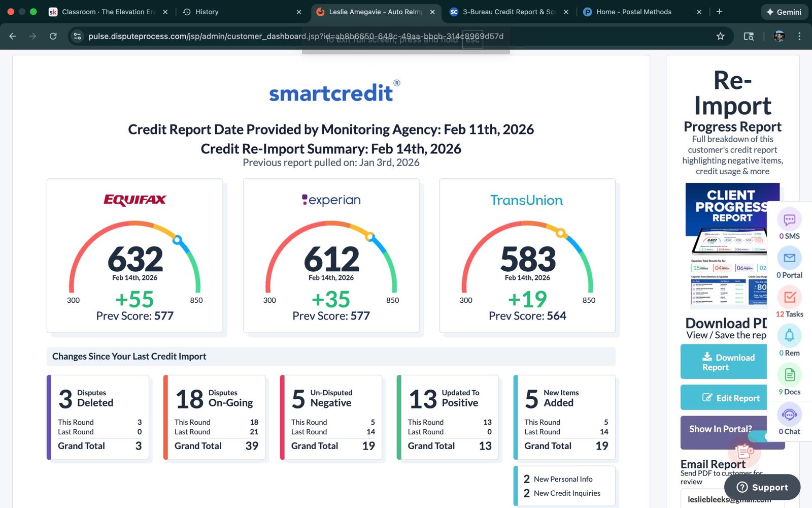The height and width of the screenshot is (508, 812).
Task: Open the Chrome profile avatar menu
Action: point(779,36)
